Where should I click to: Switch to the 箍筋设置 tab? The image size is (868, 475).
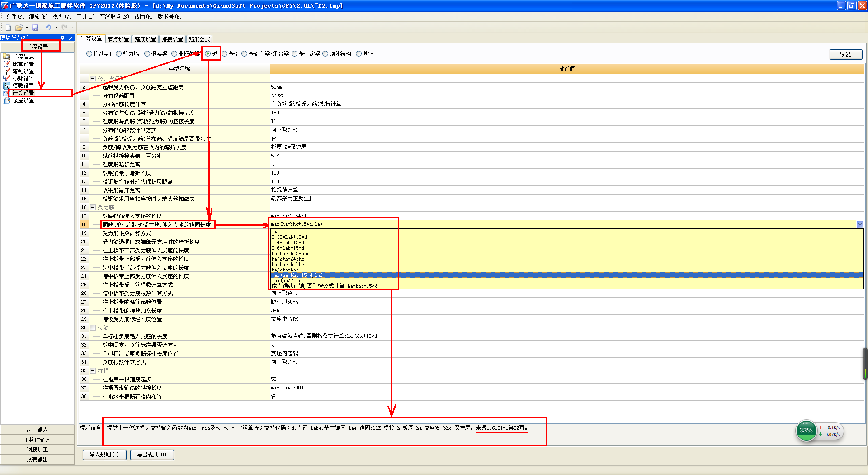[x=146, y=39]
